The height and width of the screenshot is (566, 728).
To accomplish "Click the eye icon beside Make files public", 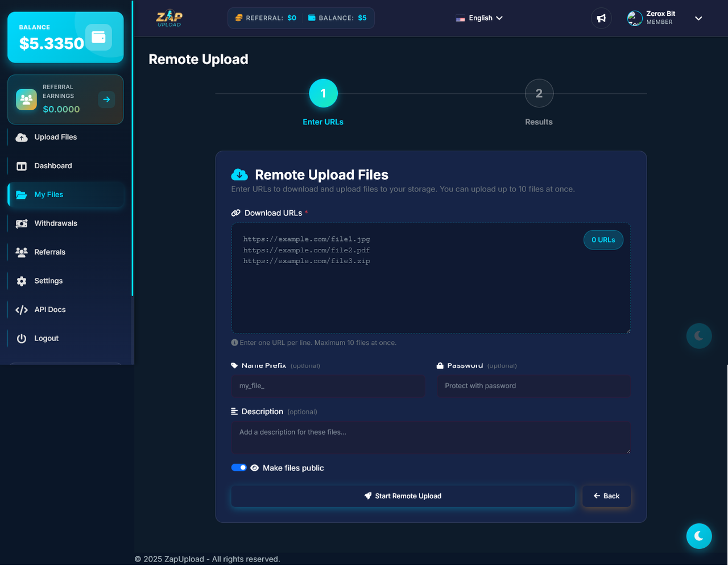I will tap(254, 468).
